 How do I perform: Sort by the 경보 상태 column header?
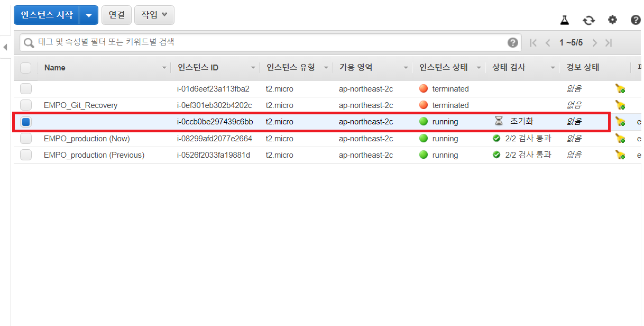(583, 68)
